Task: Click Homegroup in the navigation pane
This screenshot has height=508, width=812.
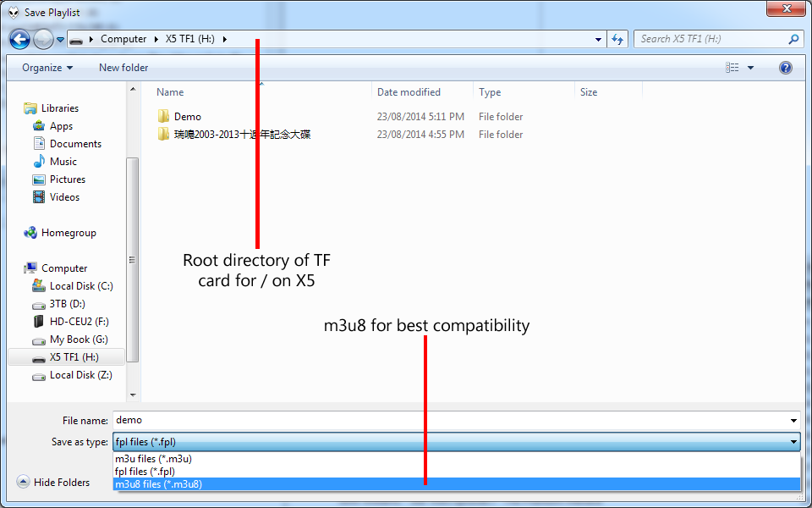Action: [69, 233]
